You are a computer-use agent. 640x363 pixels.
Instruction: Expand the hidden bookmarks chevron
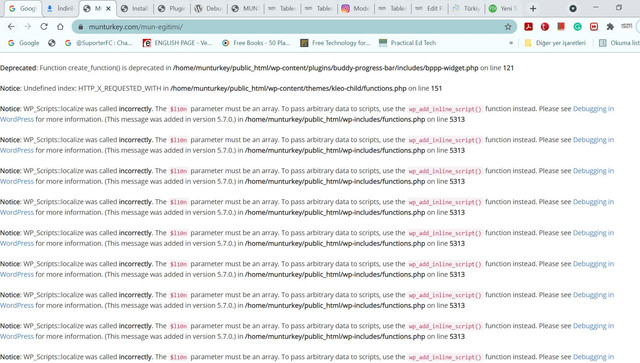pyautogui.click(x=511, y=43)
